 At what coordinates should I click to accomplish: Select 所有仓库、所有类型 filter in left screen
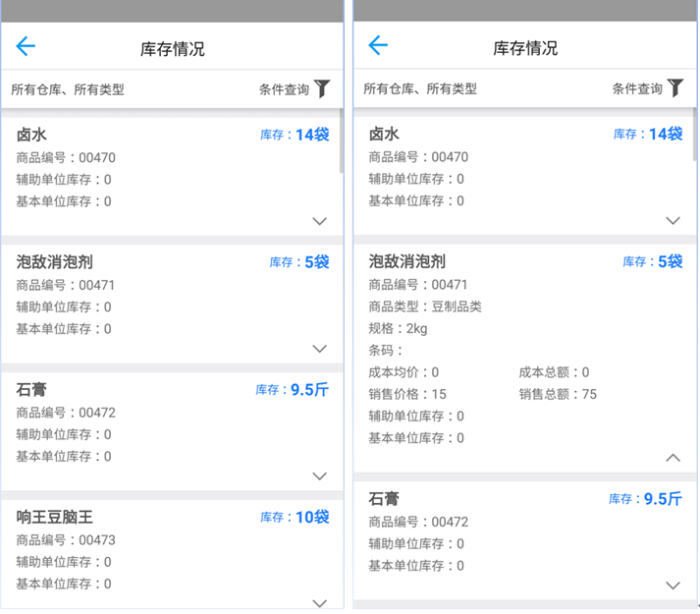(68, 89)
